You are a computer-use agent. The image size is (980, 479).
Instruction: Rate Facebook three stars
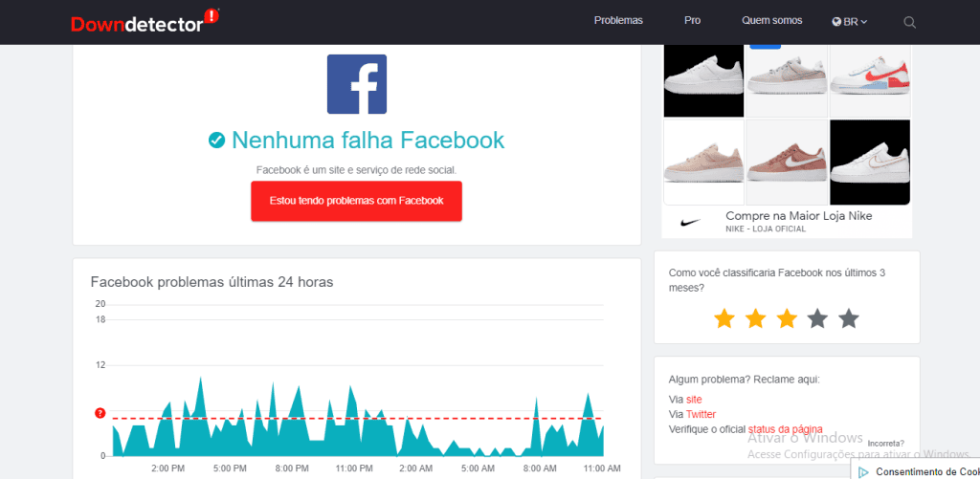click(x=787, y=318)
